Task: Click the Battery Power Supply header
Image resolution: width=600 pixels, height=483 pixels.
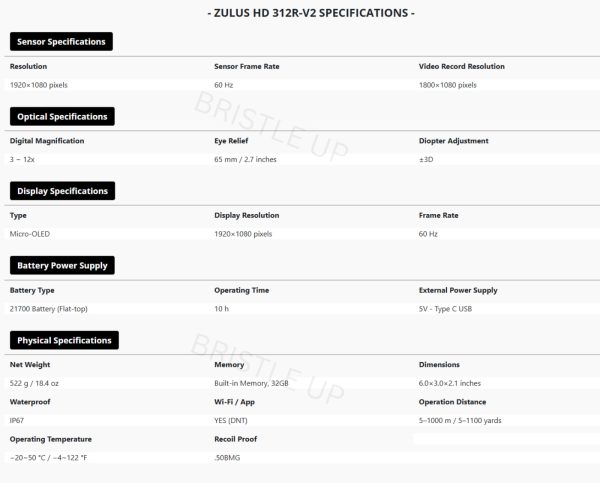Action: click(62, 266)
